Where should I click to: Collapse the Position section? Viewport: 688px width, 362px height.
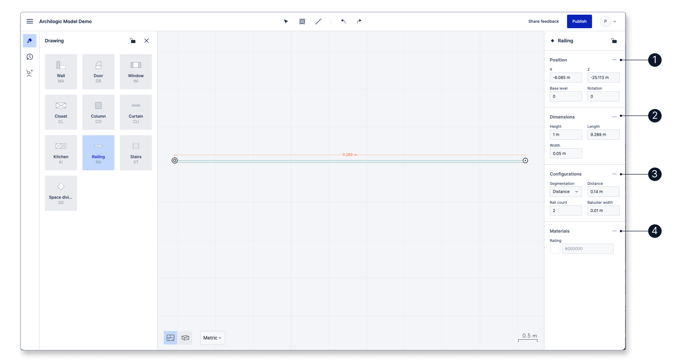614,60
